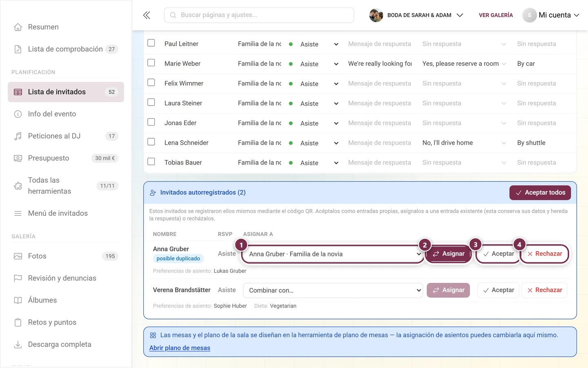The width and height of the screenshot is (588, 368).
Task: Mark the Jonas Eder checkbox
Action: (151, 122)
